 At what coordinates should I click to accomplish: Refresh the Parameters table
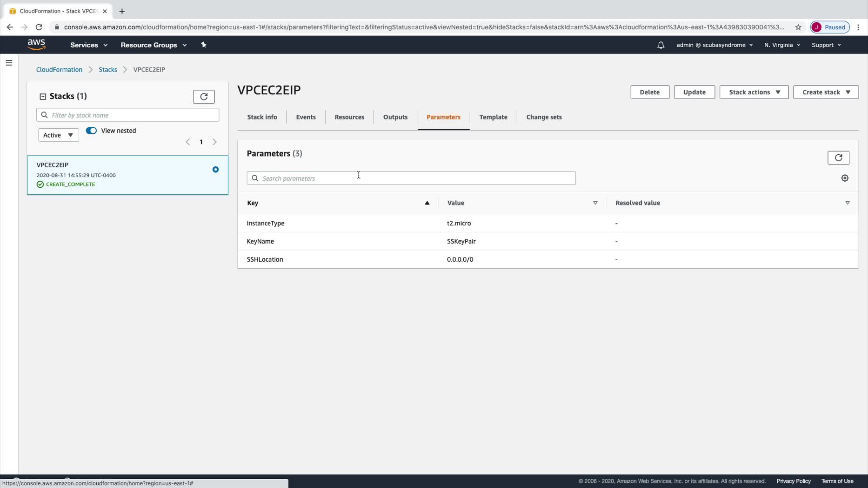tap(838, 158)
